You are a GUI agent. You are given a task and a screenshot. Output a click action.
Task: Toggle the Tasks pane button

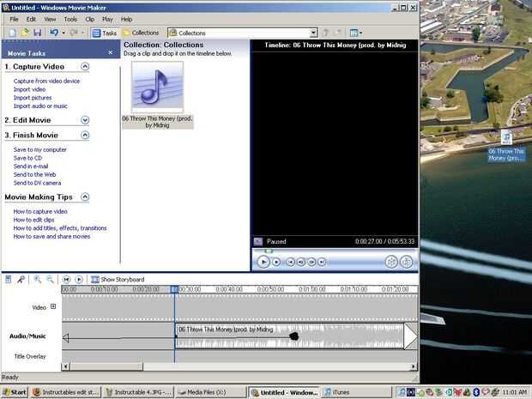(104, 33)
